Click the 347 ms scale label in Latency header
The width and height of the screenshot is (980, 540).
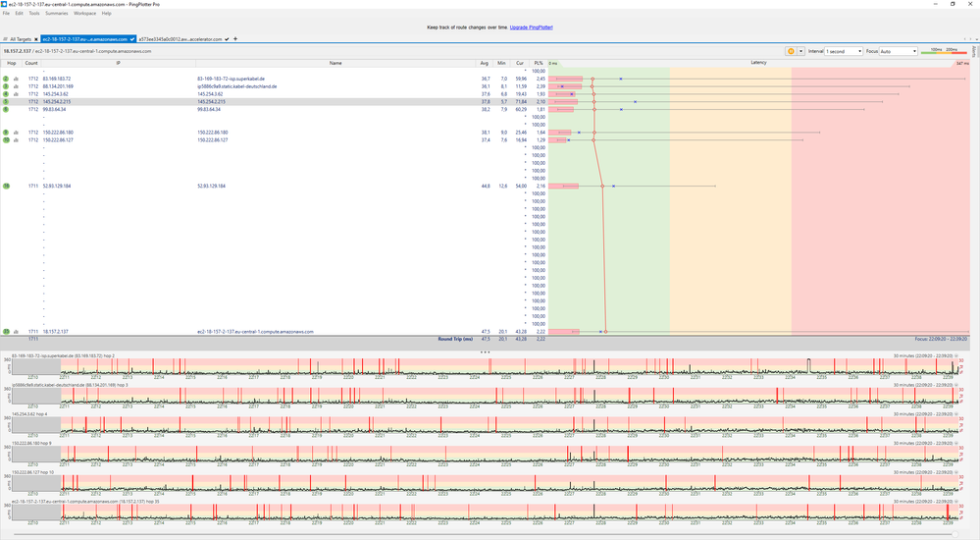pyautogui.click(x=962, y=63)
